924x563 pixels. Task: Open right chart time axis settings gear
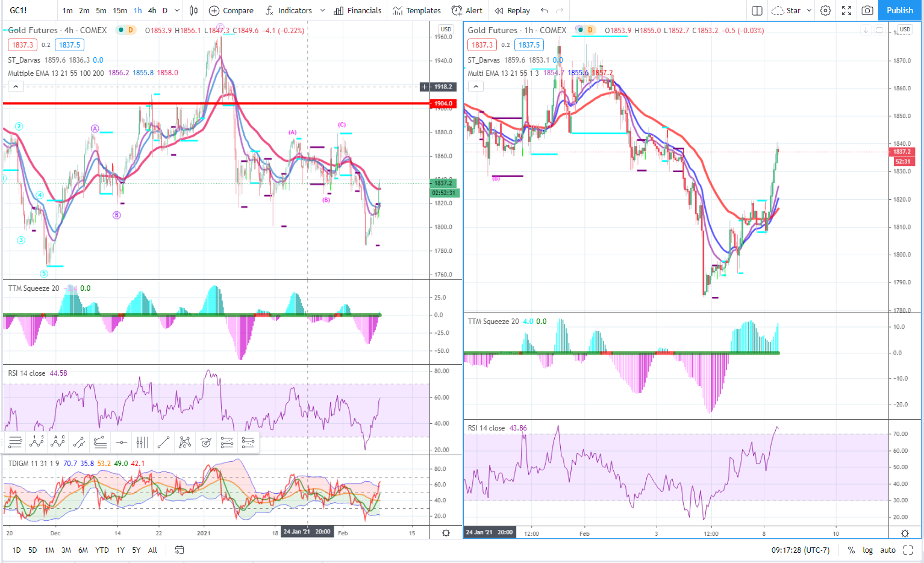tap(905, 533)
